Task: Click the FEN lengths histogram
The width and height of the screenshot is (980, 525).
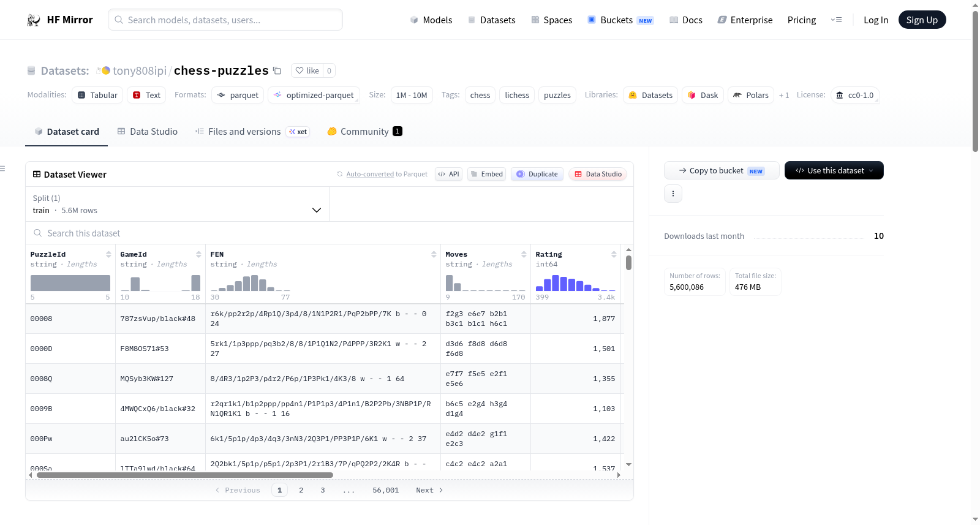Action: click(x=251, y=282)
